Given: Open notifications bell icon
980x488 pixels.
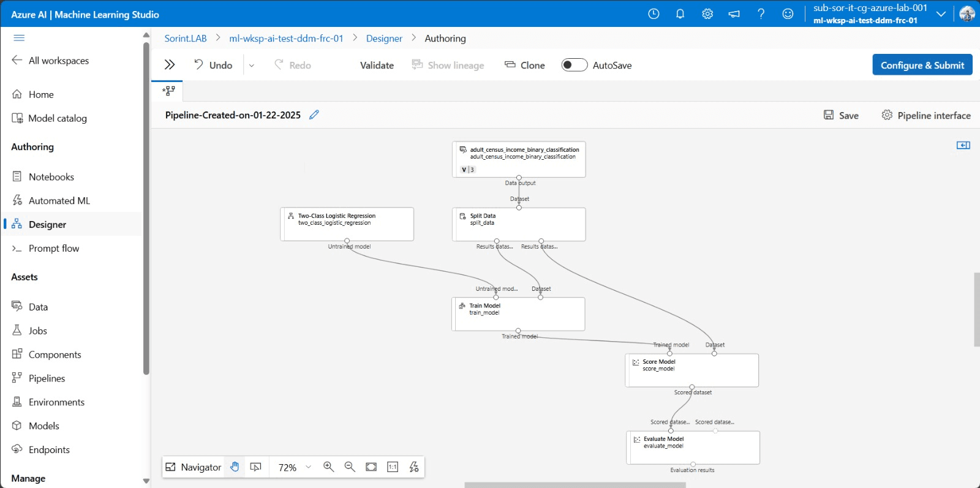Looking at the screenshot, I should (x=680, y=13).
